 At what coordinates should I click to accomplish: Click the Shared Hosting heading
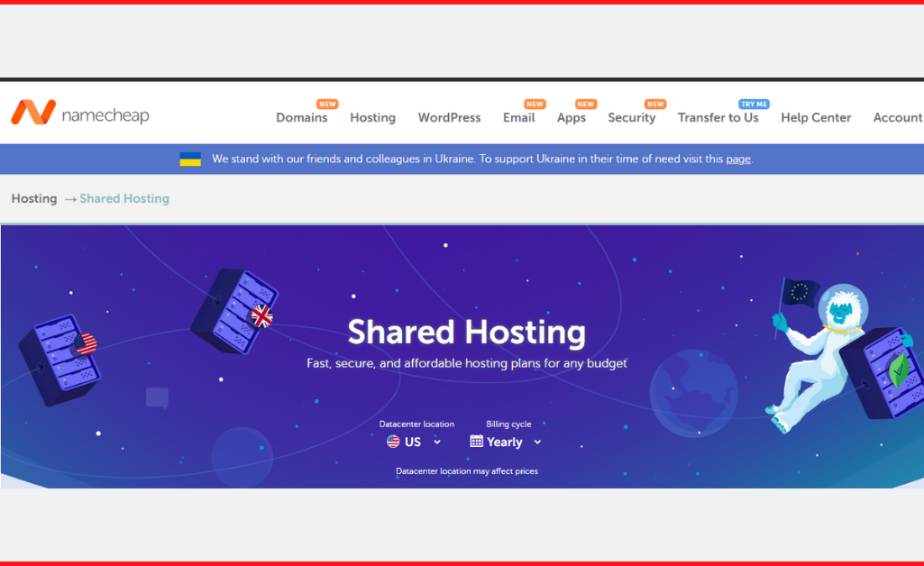point(467,332)
